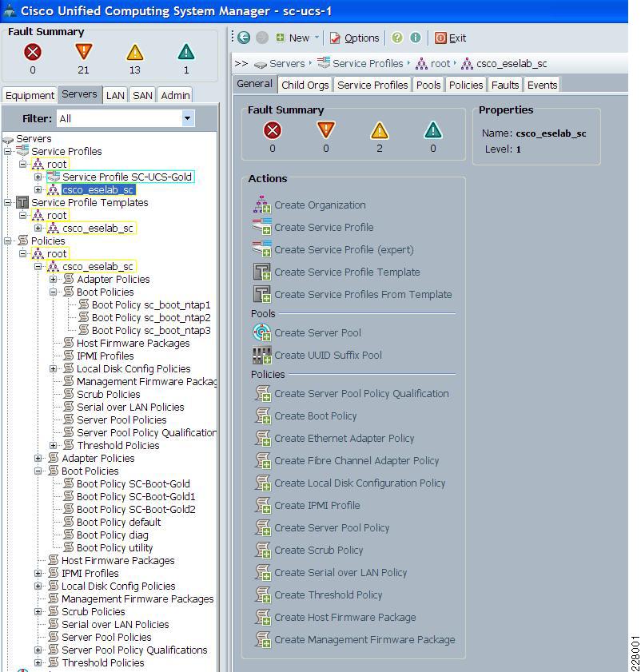Click the greyed Forward arrow icon
Screen dimensions: 641x672
point(262,38)
